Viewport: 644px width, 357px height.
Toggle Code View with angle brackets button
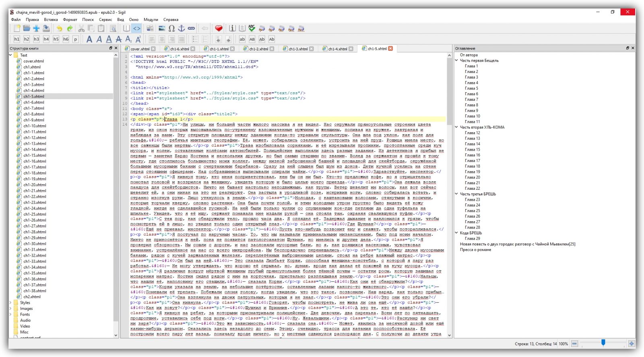tap(137, 28)
